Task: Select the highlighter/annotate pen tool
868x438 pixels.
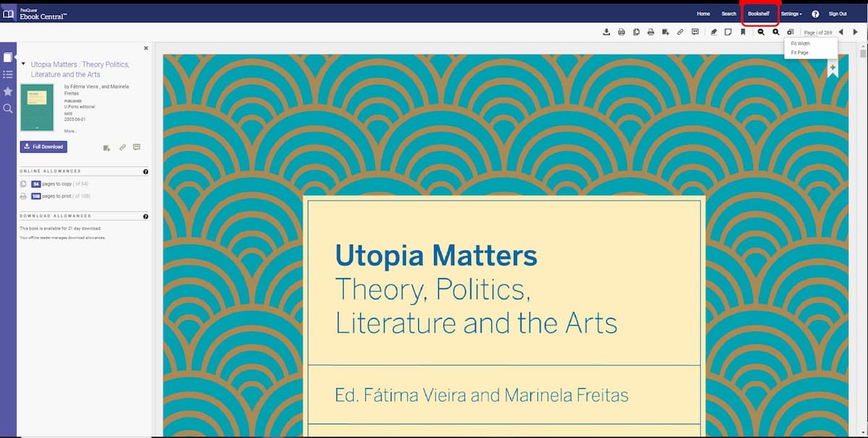Action: (714, 32)
